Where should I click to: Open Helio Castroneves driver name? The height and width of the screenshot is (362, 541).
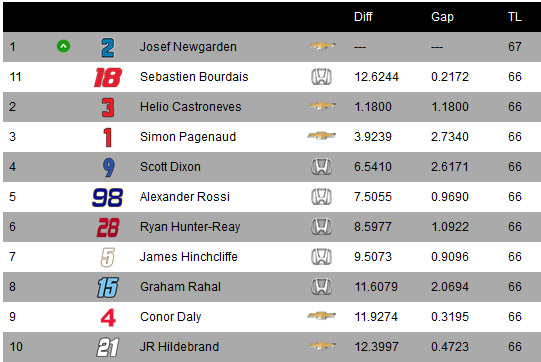(190, 107)
